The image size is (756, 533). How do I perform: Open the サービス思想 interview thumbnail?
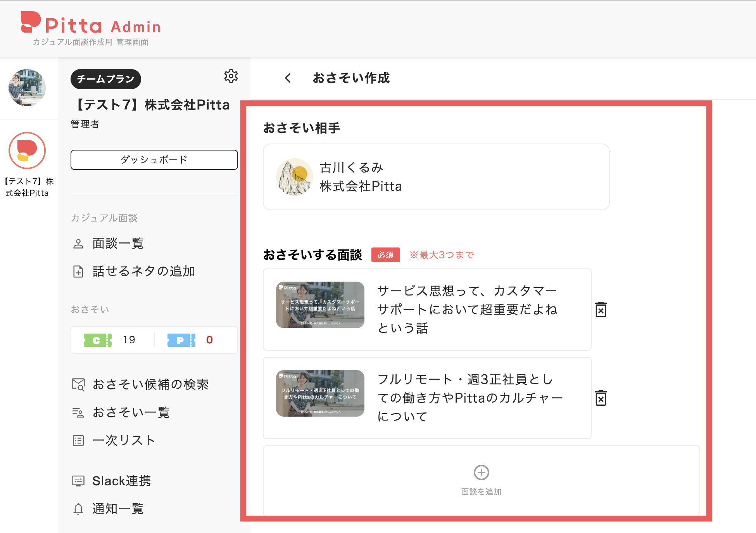coord(320,305)
